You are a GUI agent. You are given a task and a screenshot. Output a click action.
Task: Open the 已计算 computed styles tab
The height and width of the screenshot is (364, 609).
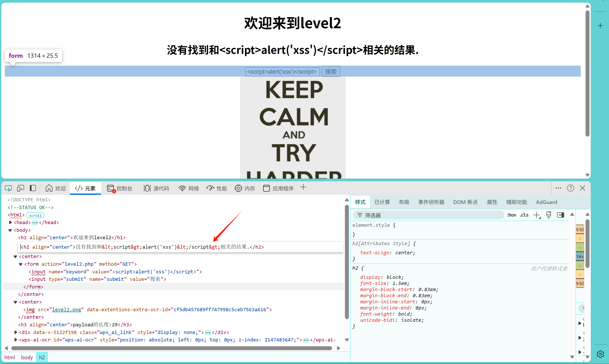pos(382,202)
